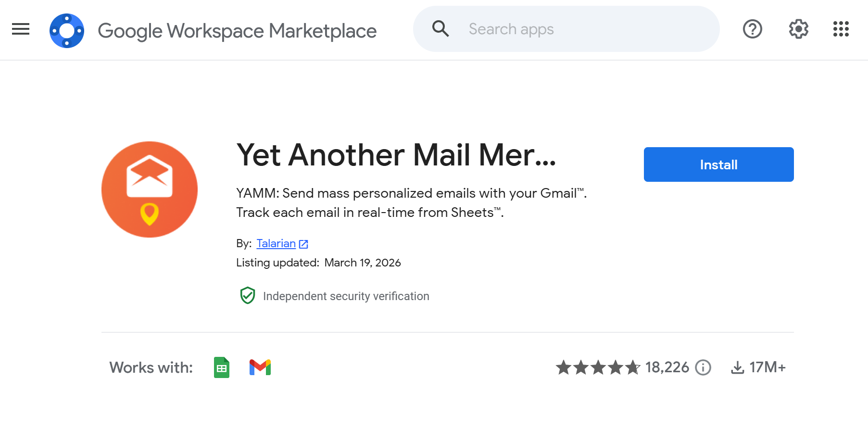Open the ratings info icon
The image size is (868, 429).
703,367
